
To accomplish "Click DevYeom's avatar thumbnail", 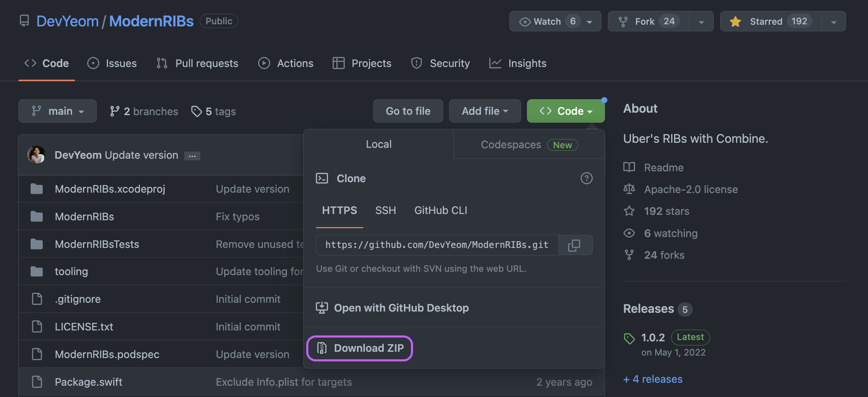I will pos(37,155).
